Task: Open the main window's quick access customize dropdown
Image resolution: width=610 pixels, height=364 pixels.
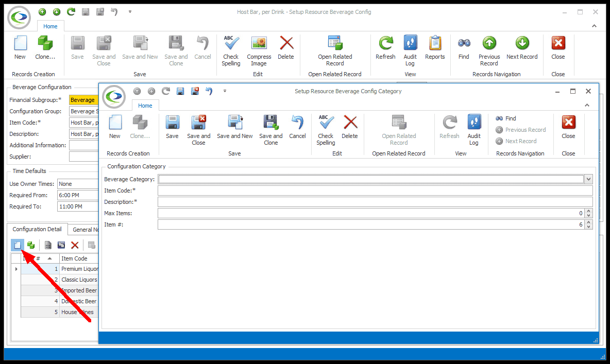Action: click(130, 12)
